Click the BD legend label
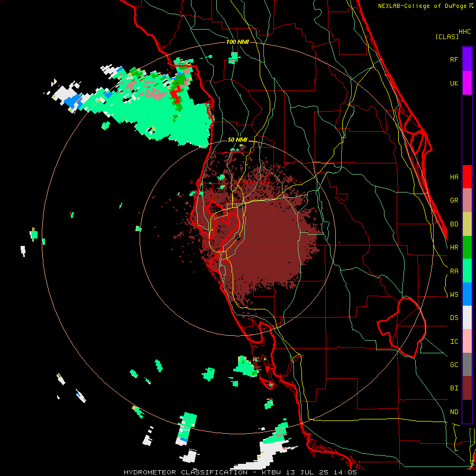The width and height of the screenshot is (476, 476). pyautogui.click(x=454, y=224)
